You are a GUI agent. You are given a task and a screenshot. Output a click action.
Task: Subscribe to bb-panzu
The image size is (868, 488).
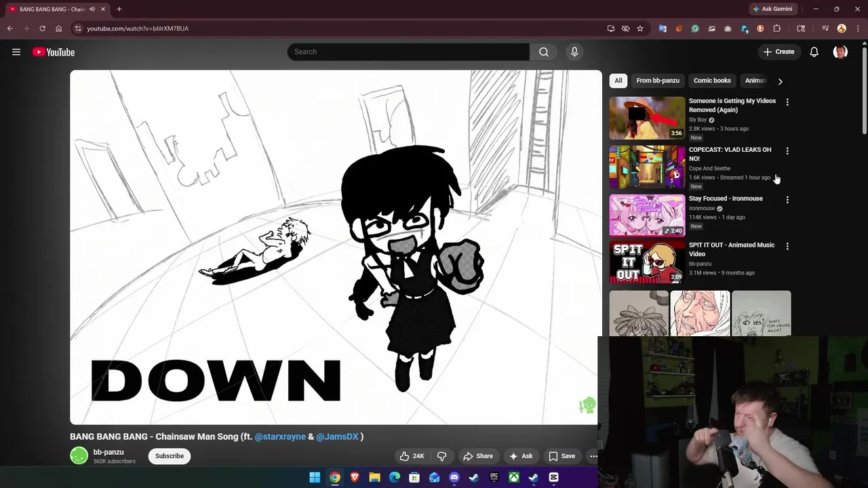[x=170, y=456]
